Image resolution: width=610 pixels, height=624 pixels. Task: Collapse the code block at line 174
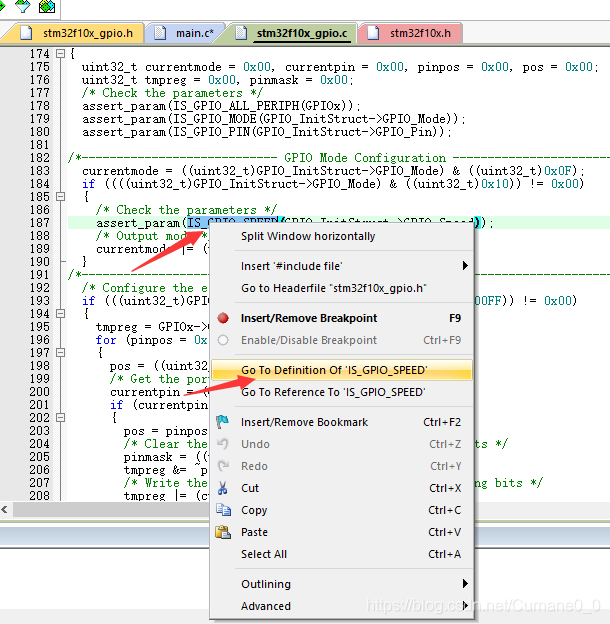60,53
